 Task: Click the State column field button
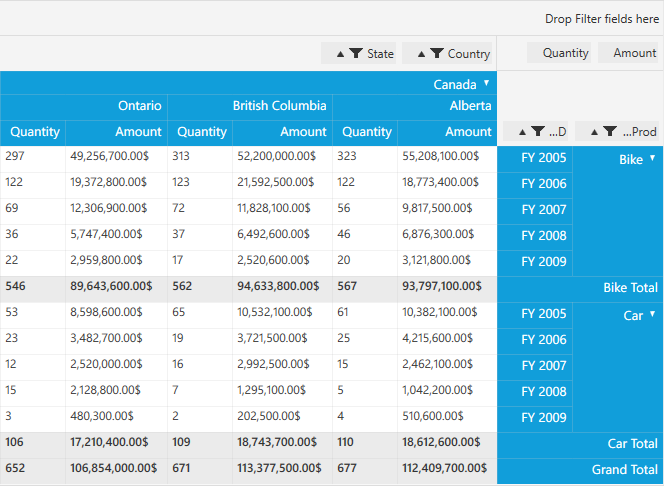click(x=359, y=53)
